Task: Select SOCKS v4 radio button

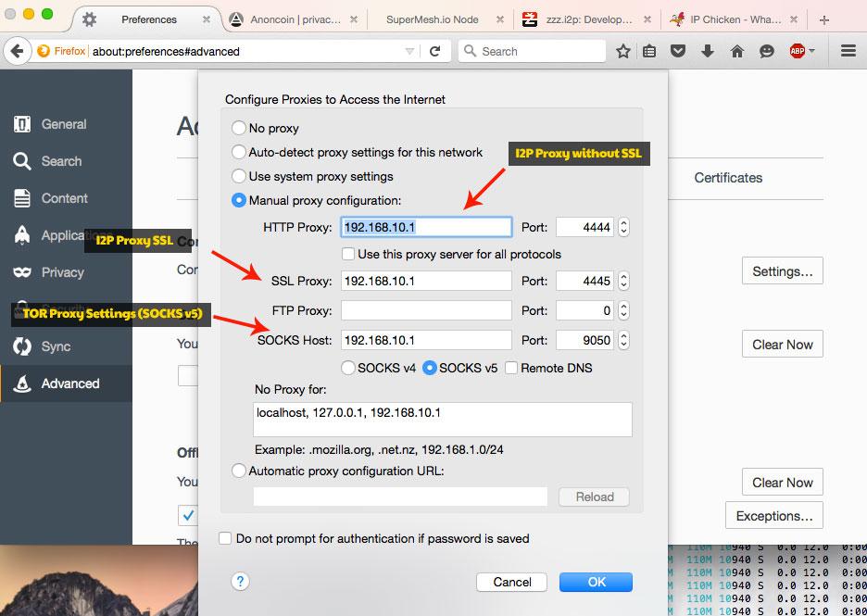Action: click(347, 368)
